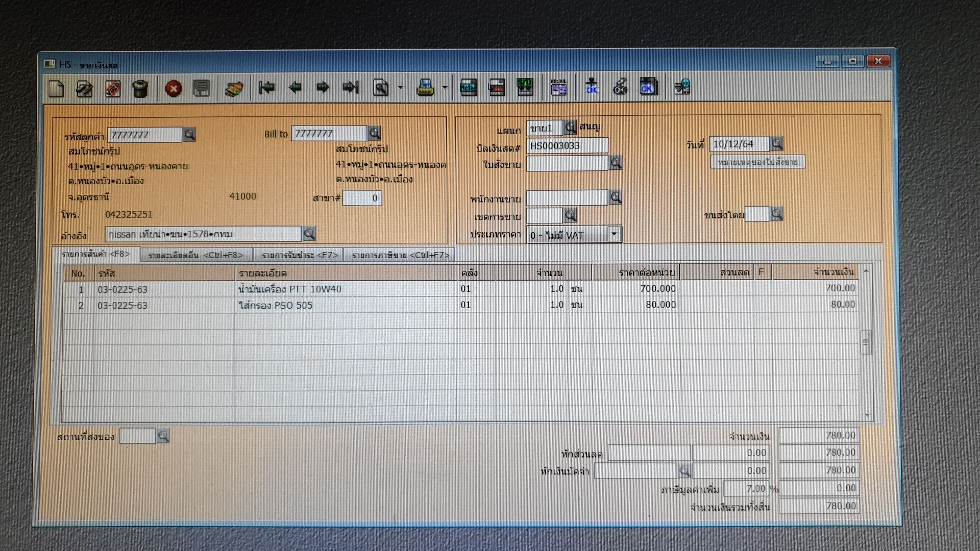Click the rightmost calculator-form toolbar icon

[682, 87]
